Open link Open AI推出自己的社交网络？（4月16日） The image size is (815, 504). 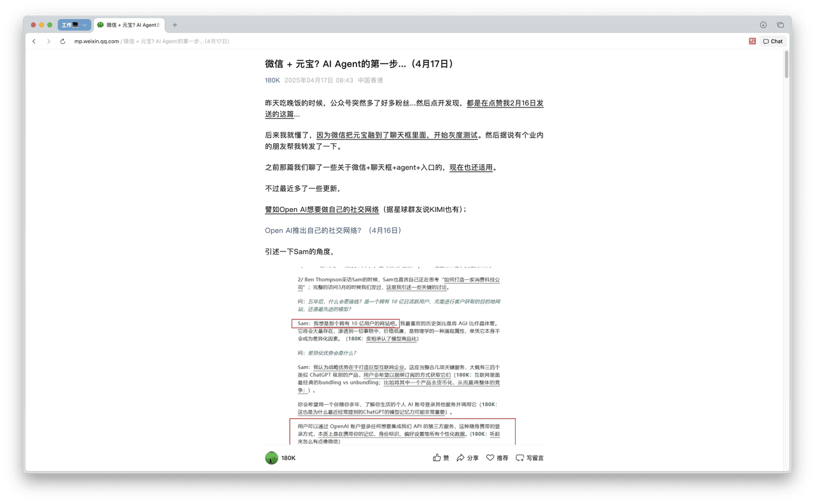tap(333, 230)
